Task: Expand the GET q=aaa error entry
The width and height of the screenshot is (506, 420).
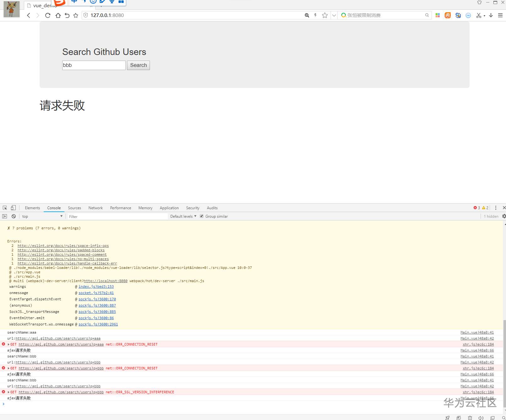Action: (8, 345)
